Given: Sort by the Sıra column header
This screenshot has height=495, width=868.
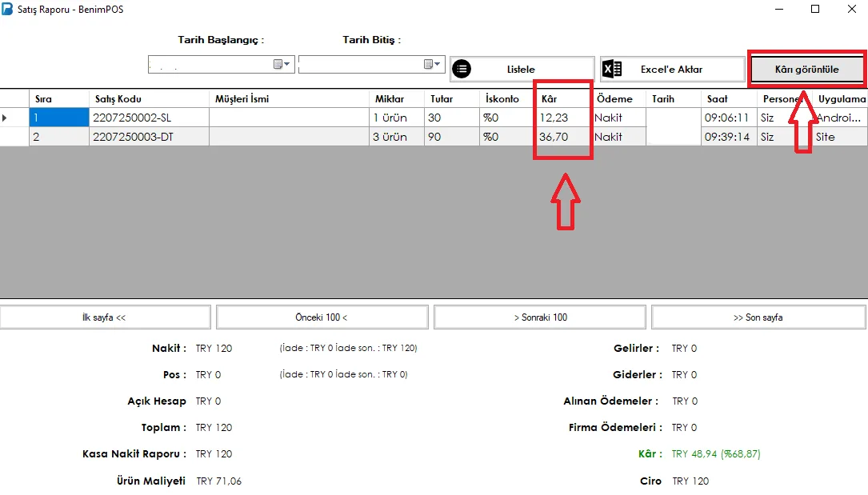Looking at the screenshot, I should click(x=58, y=99).
